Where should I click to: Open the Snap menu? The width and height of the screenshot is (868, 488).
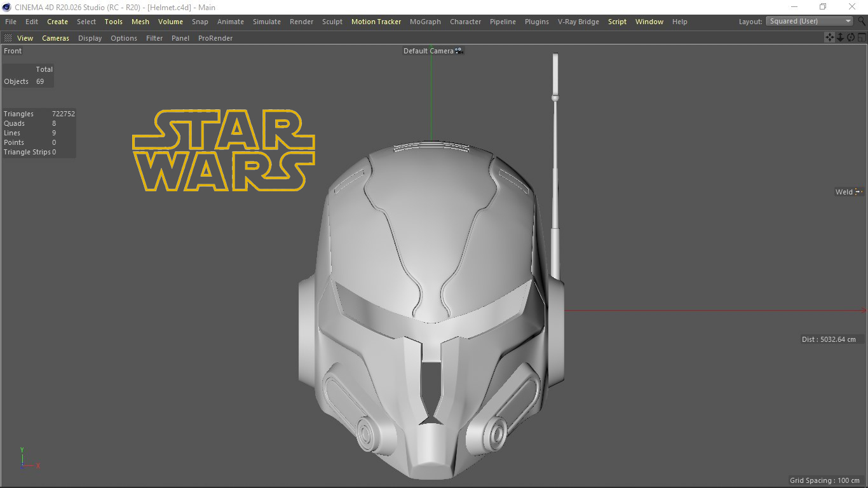click(x=200, y=22)
